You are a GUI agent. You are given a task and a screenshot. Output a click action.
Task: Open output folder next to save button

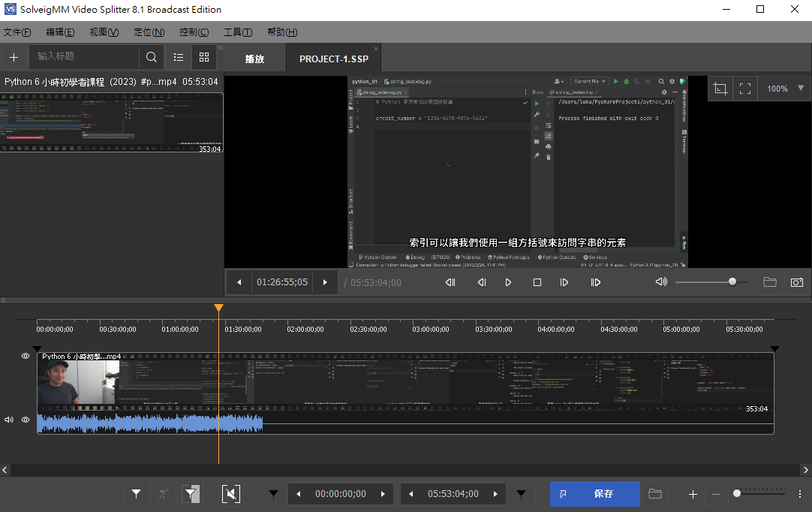point(655,493)
